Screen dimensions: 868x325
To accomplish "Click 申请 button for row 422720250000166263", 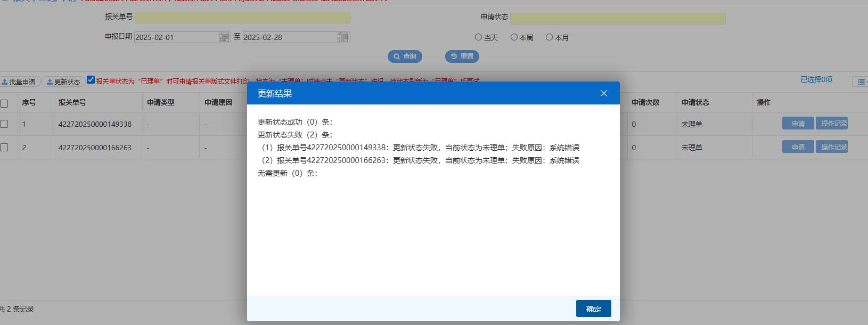I will 798,147.
